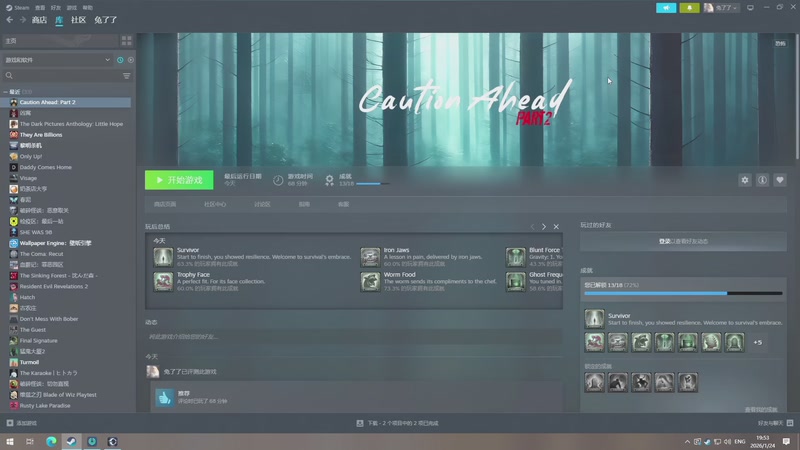The image size is (800, 450).
Task: Go back with the left arrow
Action: click(10, 20)
